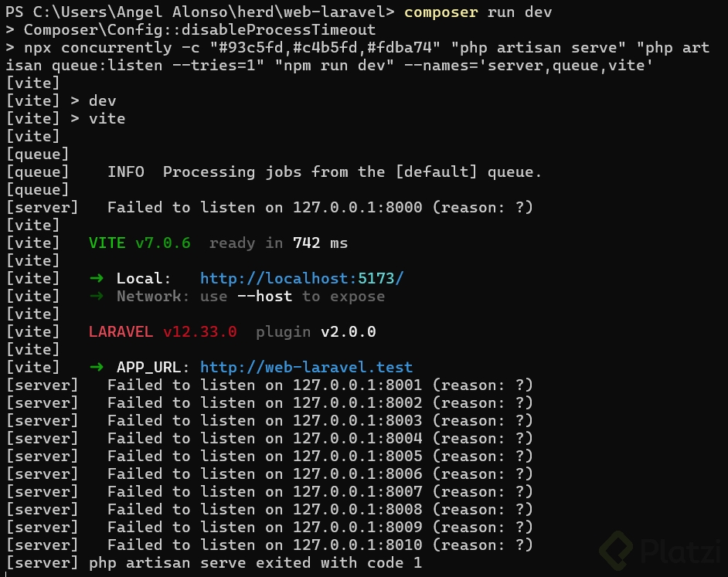
Task: Click the "742 ms" ready time
Action: (x=320, y=243)
